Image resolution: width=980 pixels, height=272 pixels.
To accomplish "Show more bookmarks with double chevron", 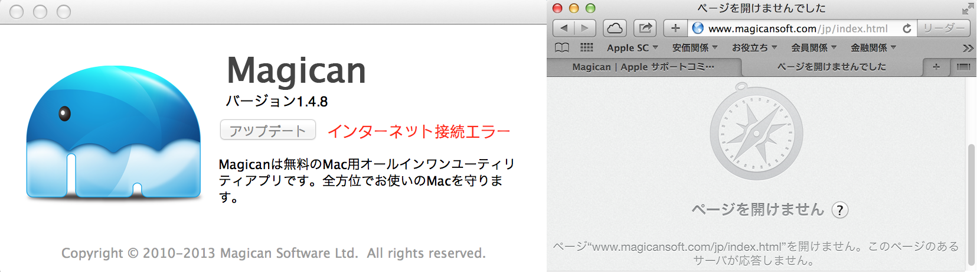I will 968,47.
